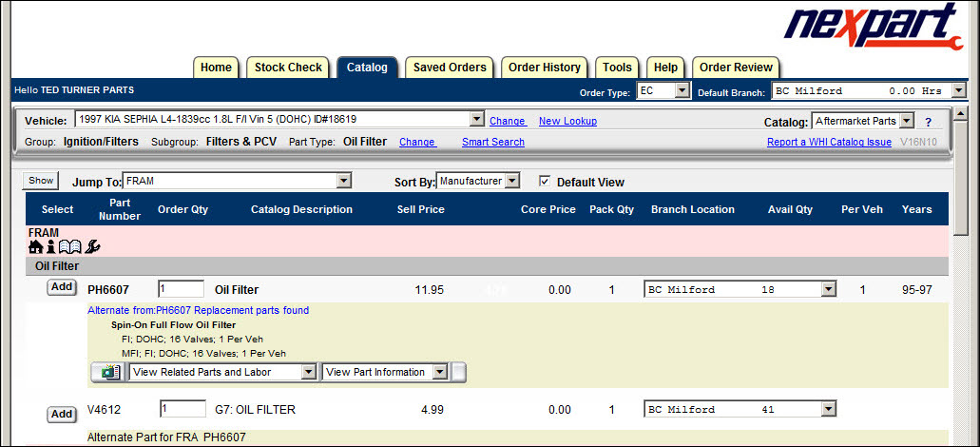Go to the Order Review tab

[x=737, y=68]
